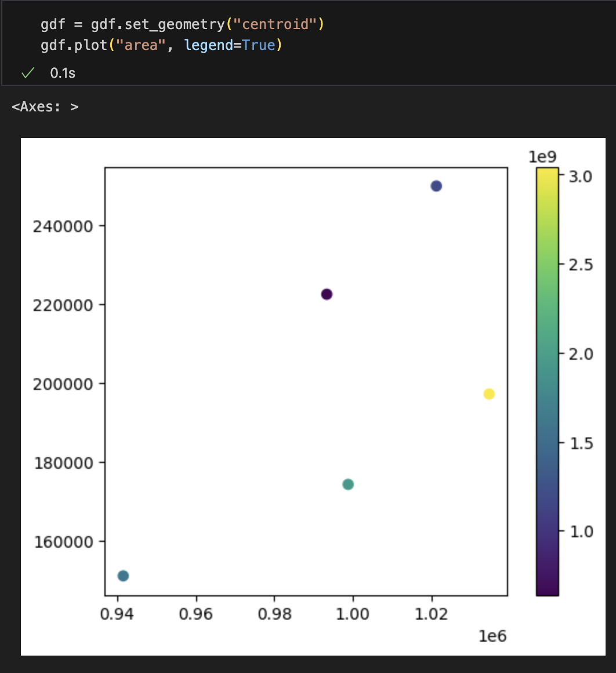Click the 160000 y-axis tick label
The width and height of the screenshot is (616, 673).
pyautogui.click(x=63, y=542)
